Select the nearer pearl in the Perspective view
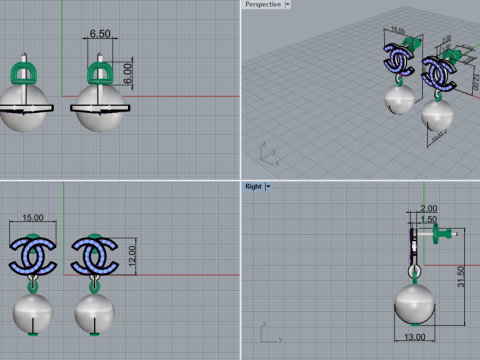 [437, 115]
